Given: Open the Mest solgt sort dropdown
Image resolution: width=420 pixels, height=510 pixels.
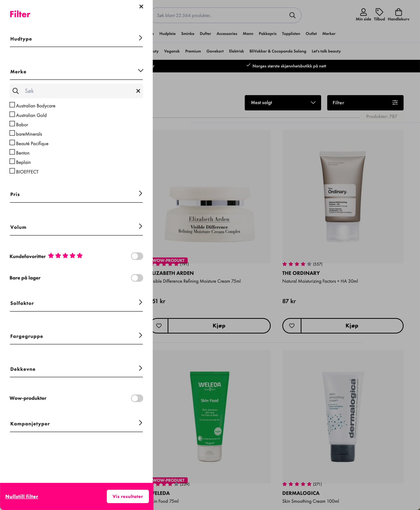Looking at the screenshot, I should pyautogui.click(x=283, y=103).
